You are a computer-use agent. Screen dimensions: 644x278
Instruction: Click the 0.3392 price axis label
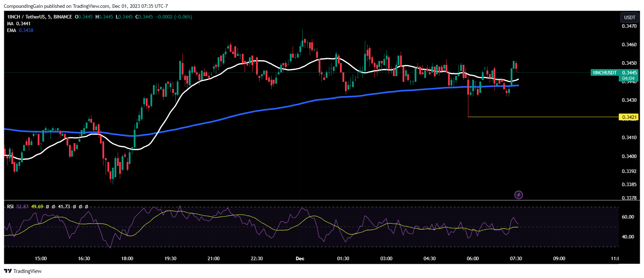[629, 171]
